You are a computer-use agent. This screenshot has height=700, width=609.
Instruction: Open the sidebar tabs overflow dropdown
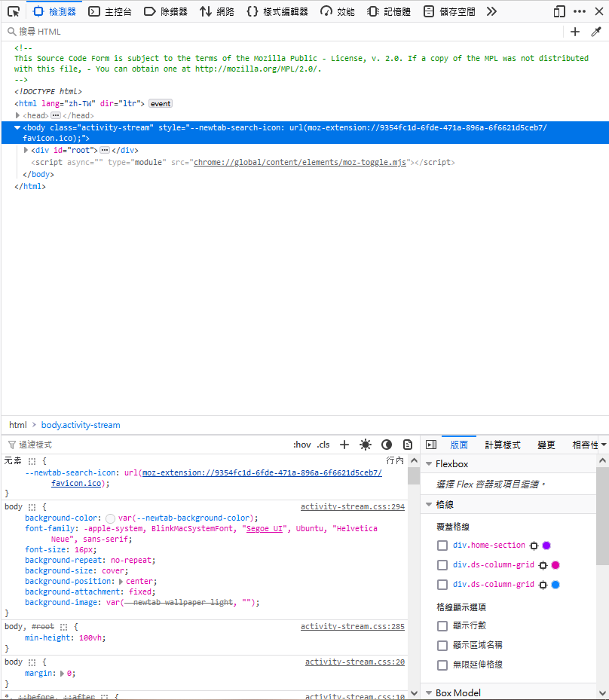coord(604,445)
